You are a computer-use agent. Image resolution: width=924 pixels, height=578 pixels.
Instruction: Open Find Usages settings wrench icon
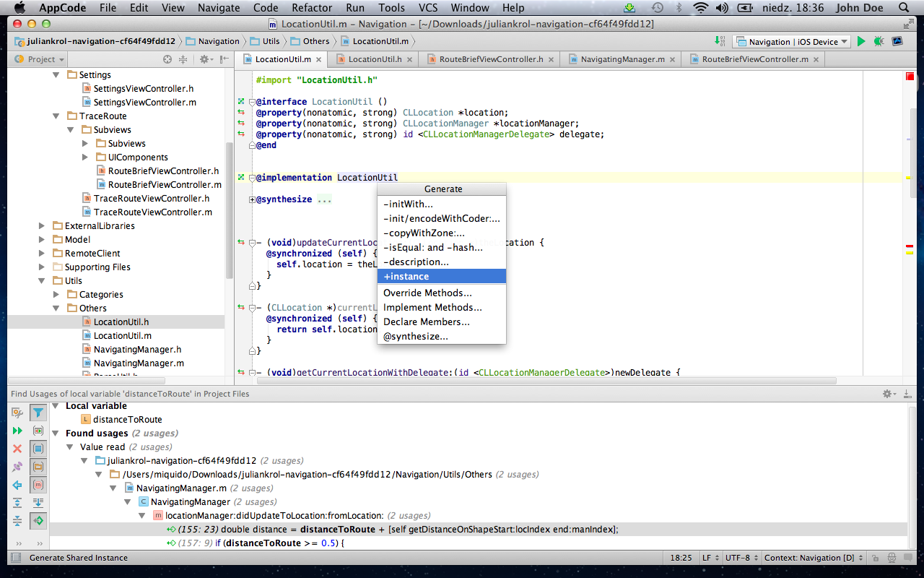pos(17,413)
